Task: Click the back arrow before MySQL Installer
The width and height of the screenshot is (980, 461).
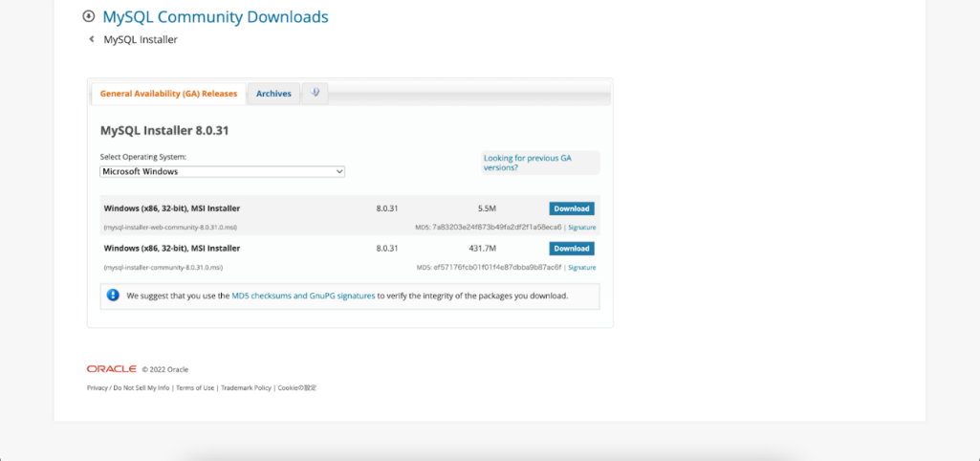Action: tap(91, 39)
